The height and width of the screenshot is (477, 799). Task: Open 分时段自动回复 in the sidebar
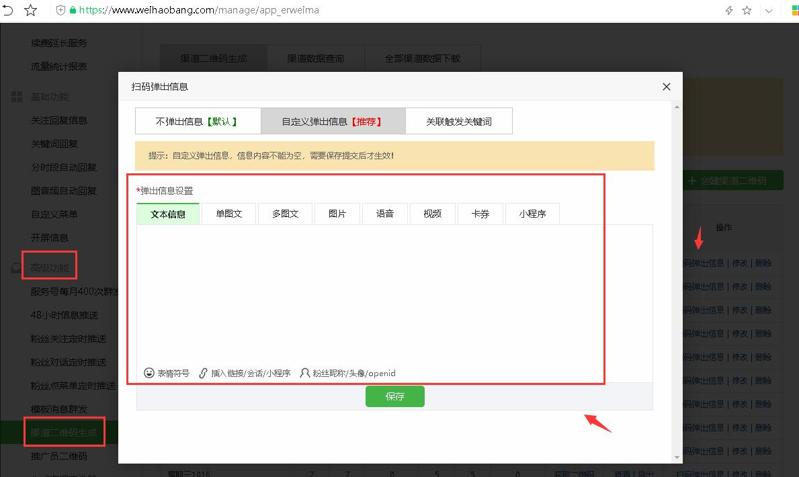tap(63, 167)
